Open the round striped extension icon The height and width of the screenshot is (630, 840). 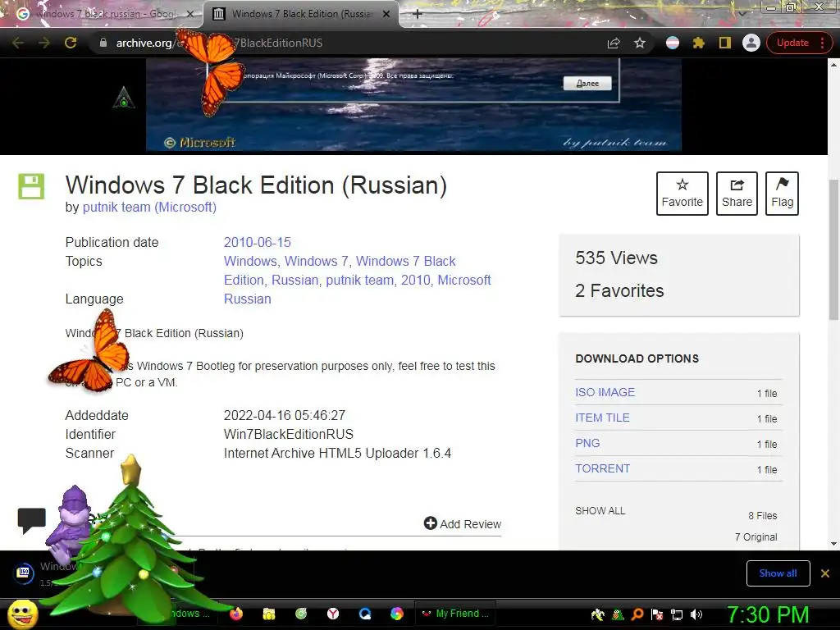tap(673, 43)
